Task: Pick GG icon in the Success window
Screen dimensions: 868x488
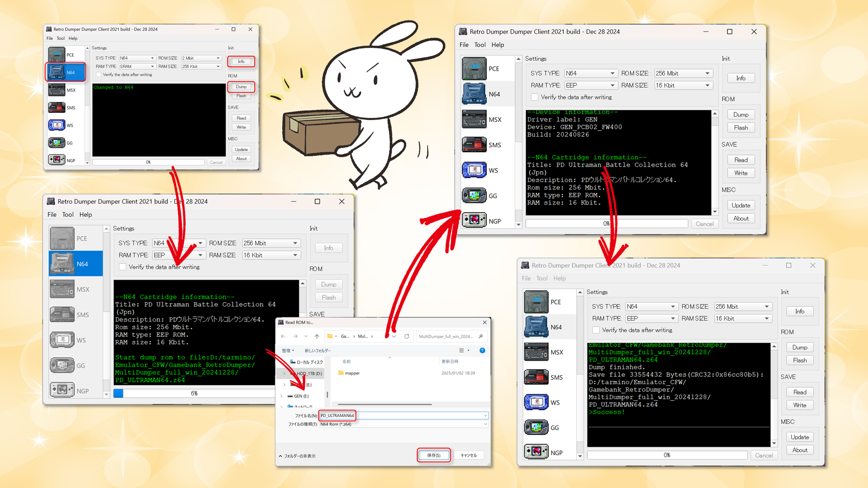Action: [x=536, y=427]
